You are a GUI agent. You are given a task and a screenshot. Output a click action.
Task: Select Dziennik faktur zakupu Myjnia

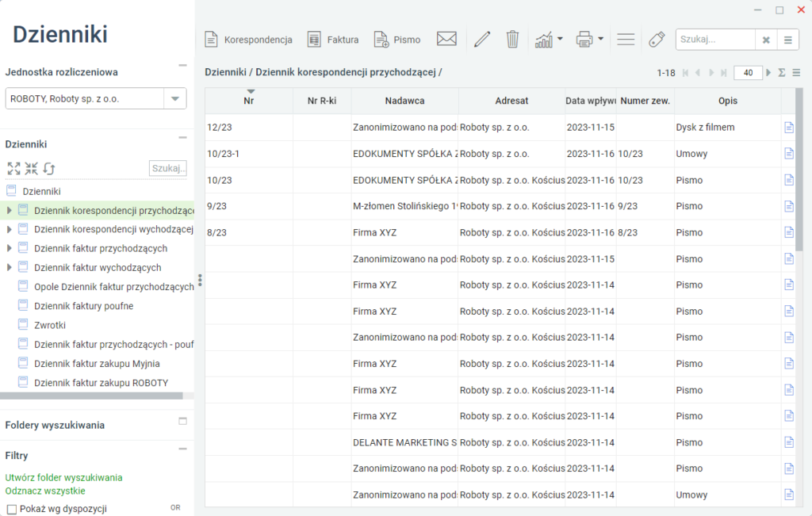(97, 364)
